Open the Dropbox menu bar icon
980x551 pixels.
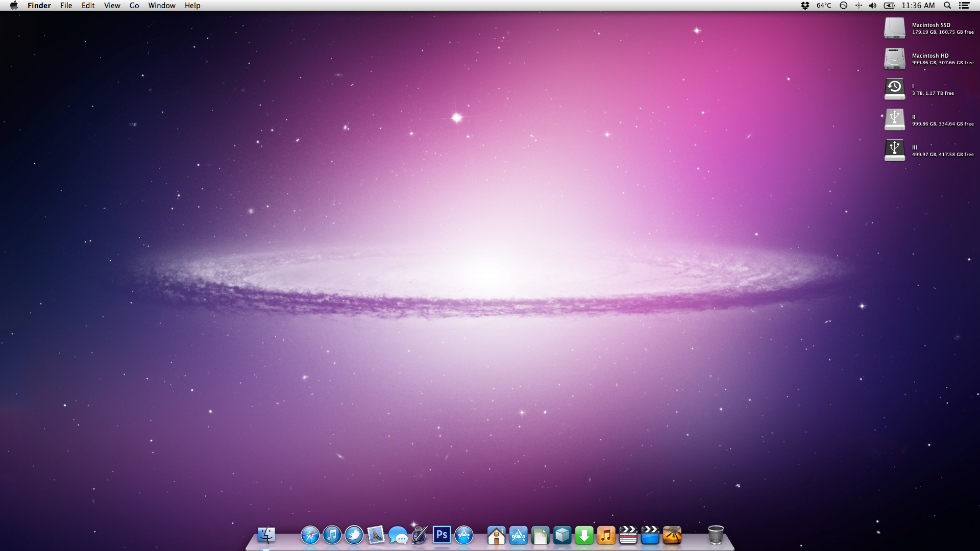[805, 6]
